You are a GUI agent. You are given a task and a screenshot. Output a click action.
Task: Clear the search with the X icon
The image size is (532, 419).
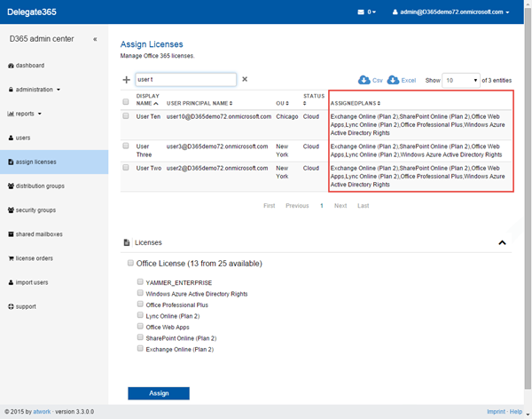point(245,79)
